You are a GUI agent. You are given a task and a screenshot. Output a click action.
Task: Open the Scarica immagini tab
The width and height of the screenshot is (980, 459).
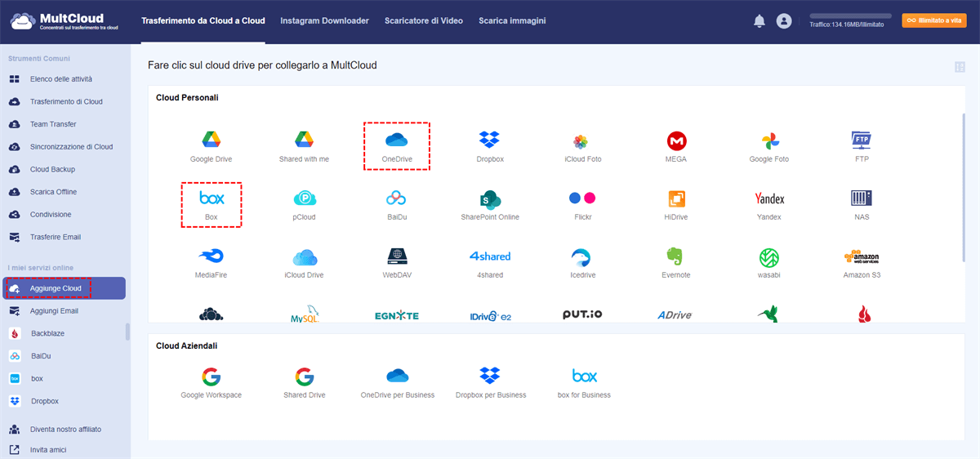point(512,20)
